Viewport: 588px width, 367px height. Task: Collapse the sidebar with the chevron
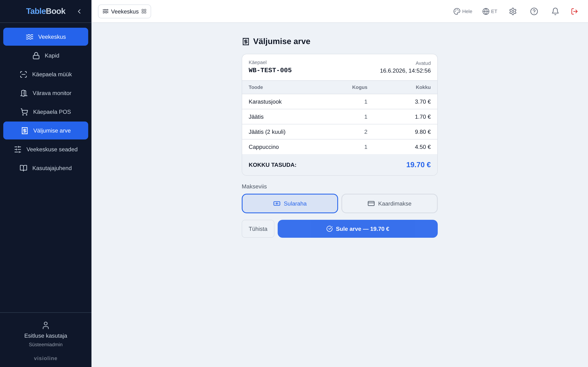click(x=79, y=11)
